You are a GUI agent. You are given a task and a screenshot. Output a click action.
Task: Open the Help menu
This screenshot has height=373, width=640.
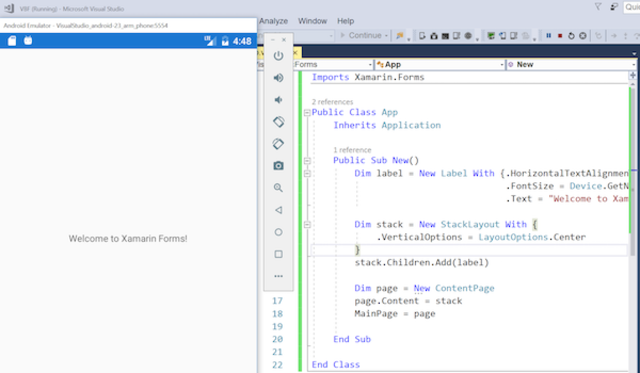[345, 21]
